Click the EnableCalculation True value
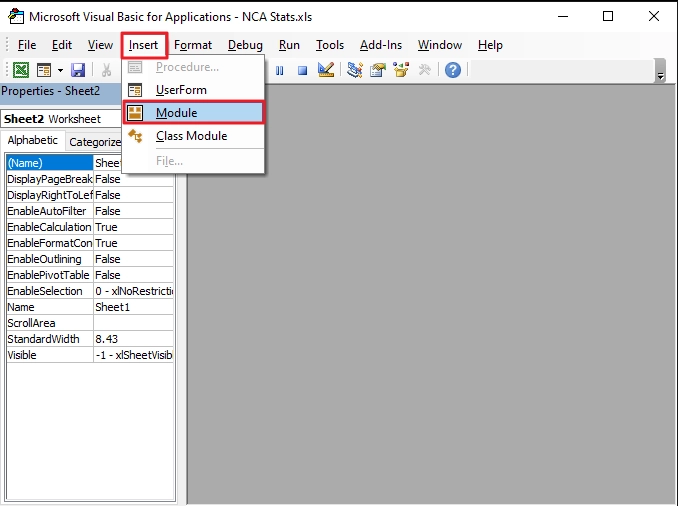The image size is (678, 506). [134, 227]
